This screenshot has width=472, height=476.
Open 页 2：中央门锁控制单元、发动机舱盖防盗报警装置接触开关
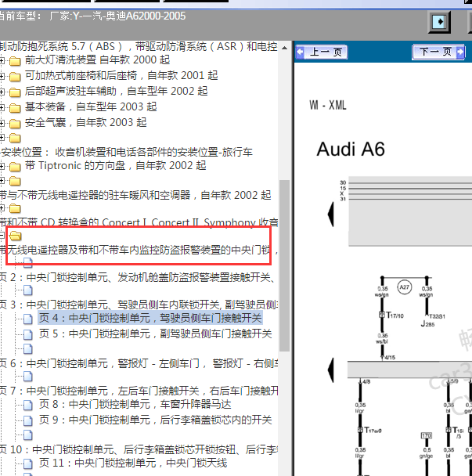(x=138, y=277)
